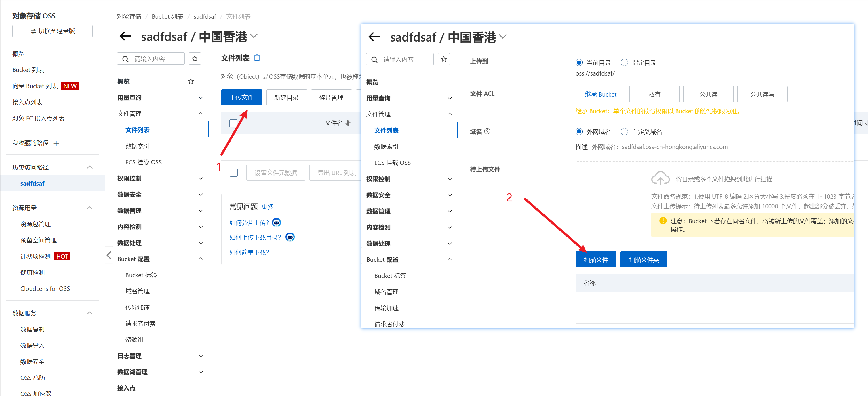This screenshot has height=396, width=868.
Task: Collapse the sidebar with the left chevron handle
Action: coord(109,255)
